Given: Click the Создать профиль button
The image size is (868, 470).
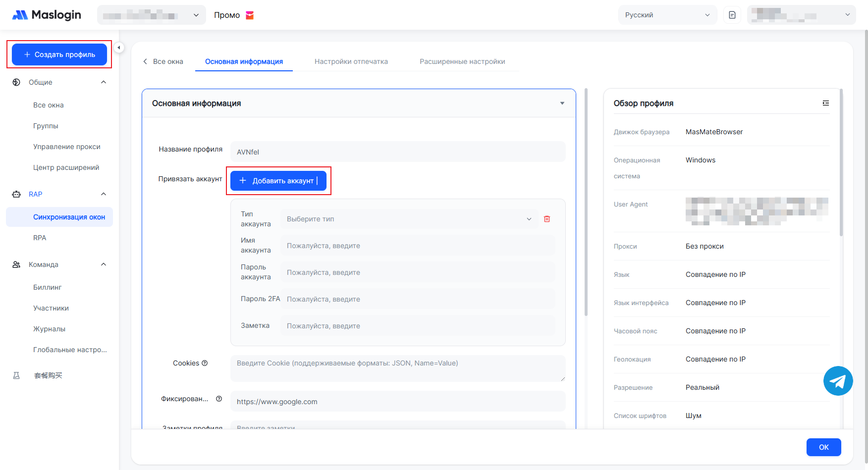Looking at the screenshot, I should pyautogui.click(x=59, y=54).
